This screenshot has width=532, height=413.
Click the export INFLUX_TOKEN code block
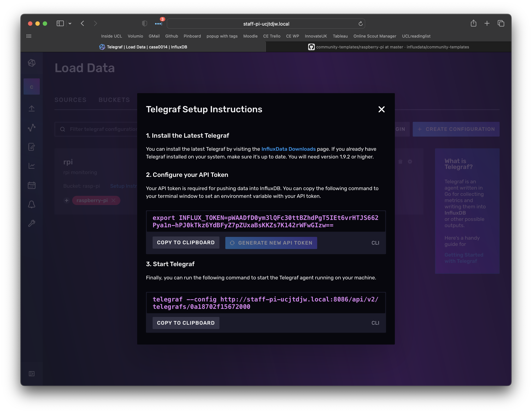tap(266, 221)
